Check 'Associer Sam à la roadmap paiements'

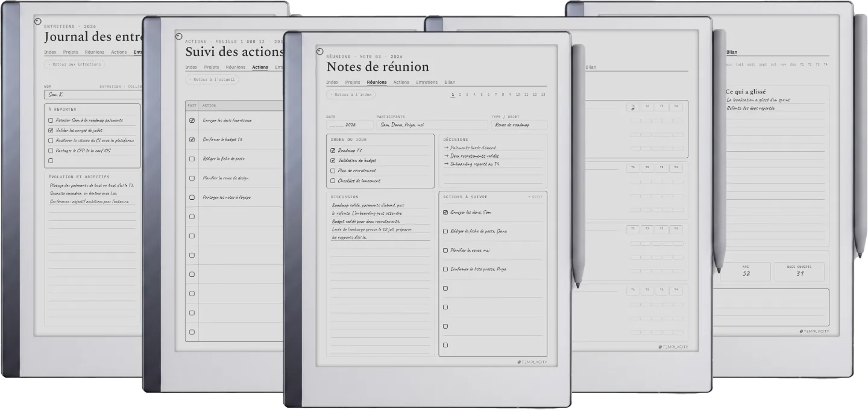(x=51, y=120)
